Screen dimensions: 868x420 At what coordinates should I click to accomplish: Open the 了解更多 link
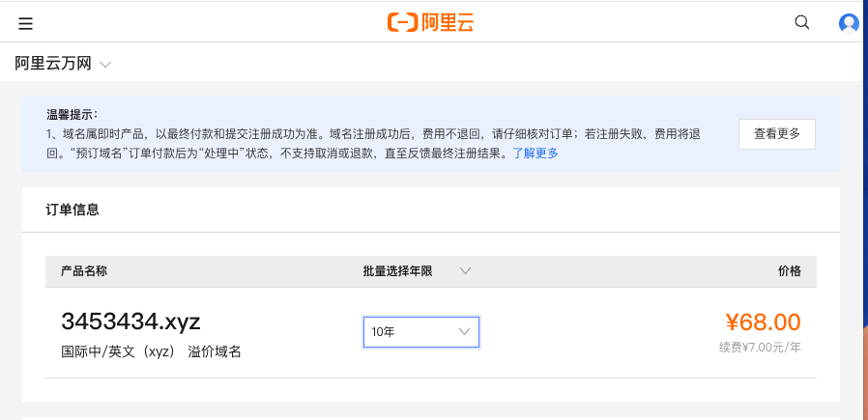coord(535,154)
